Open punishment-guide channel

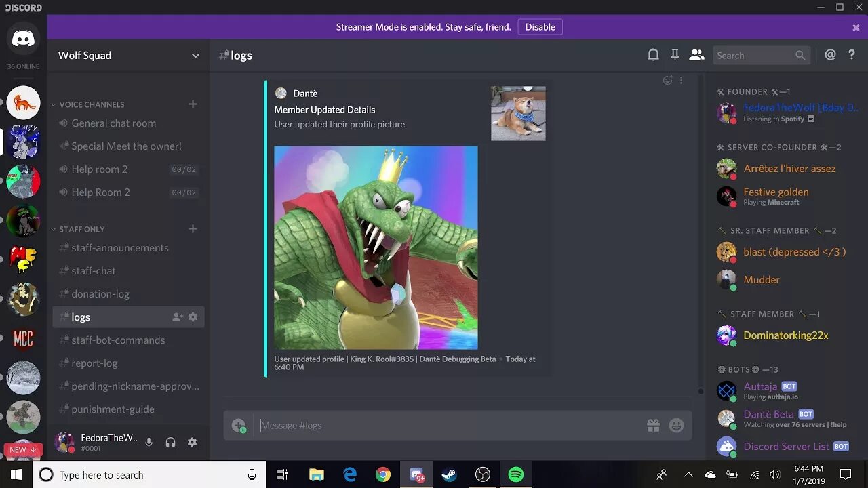128,409
